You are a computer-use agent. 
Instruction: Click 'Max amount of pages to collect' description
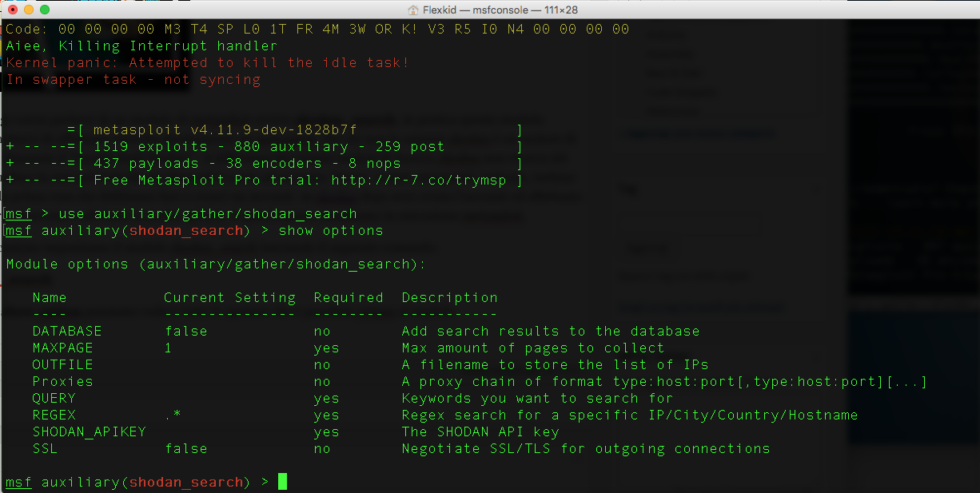[533, 348]
